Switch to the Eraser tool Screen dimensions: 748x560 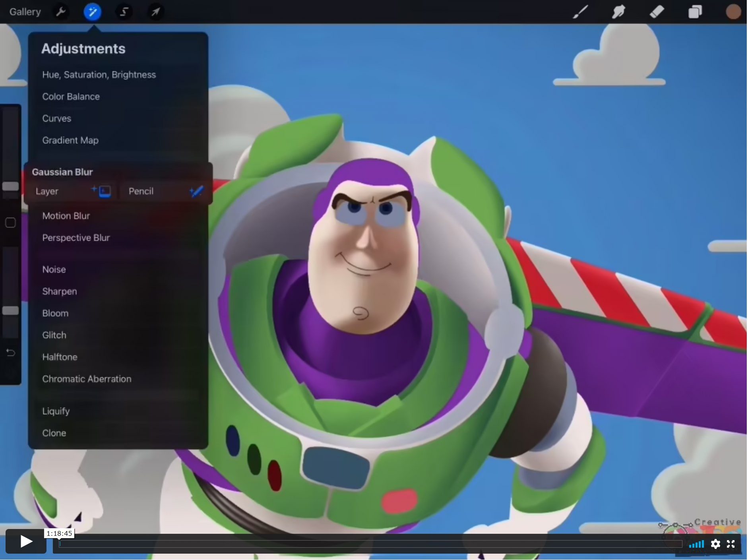(657, 12)
